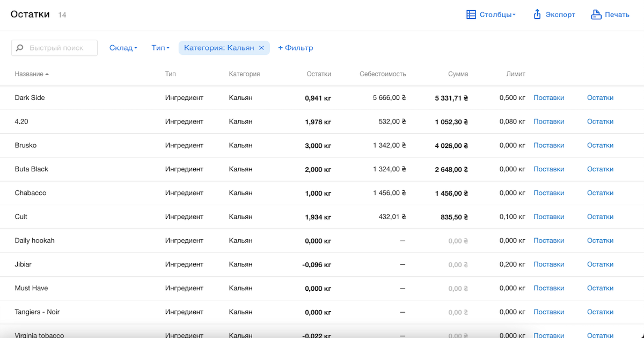This screenshot has width=644, height=338.
Task: Open Поставки for Tangiers - Noir
Action: [x=549, y=312]
